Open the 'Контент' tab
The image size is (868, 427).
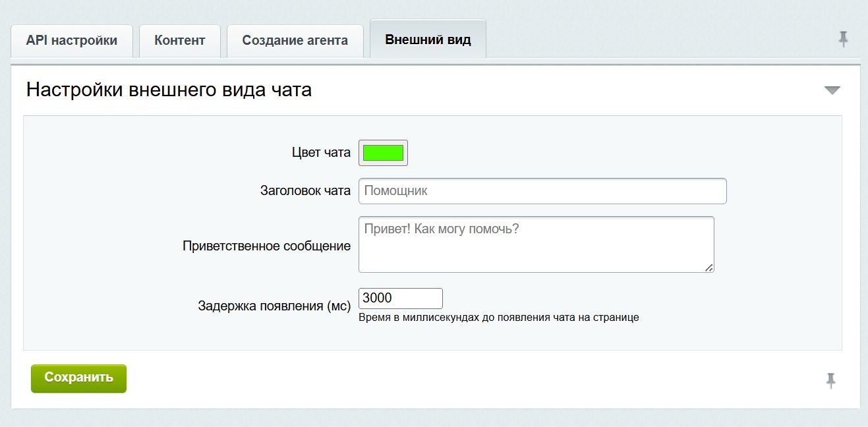tap(179, 40)
